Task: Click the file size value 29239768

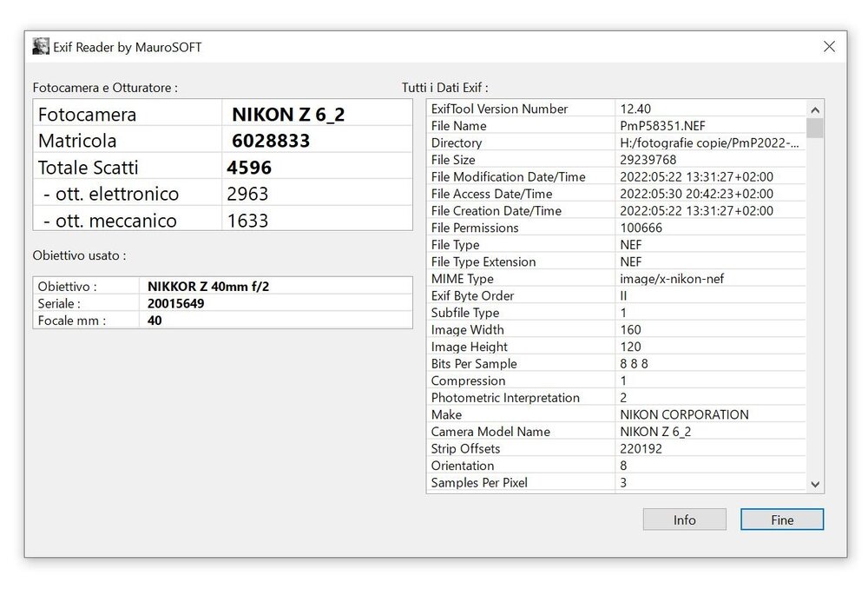Action: click(x=648, y=160)
